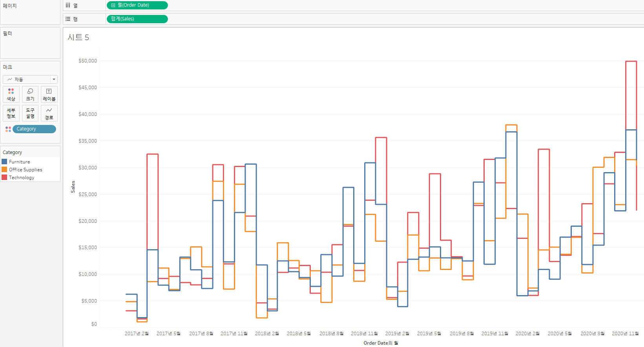Click the 행 (Rows) shelf icon
This screenshot has height=347, width=644.
click(x=68, y=19)
